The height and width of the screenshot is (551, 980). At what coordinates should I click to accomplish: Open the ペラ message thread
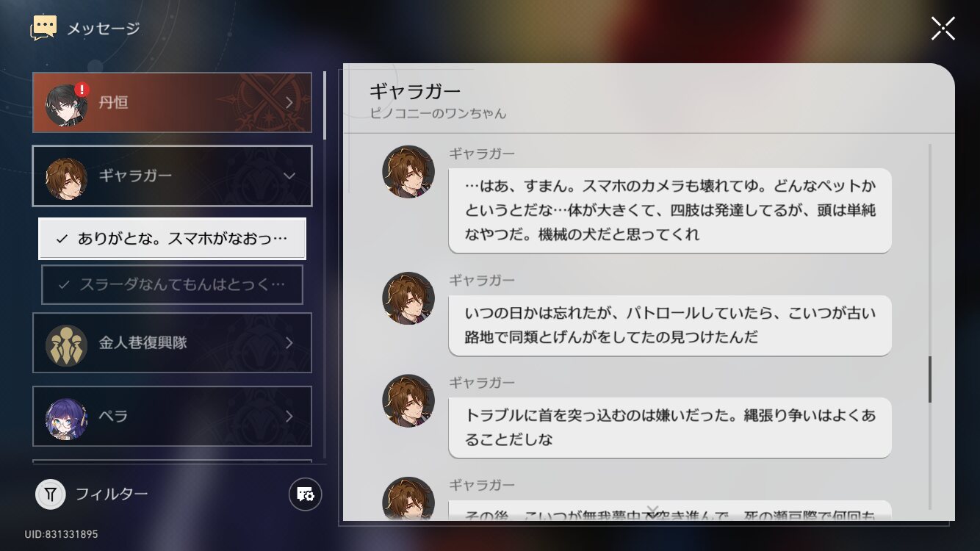(172, 417)
